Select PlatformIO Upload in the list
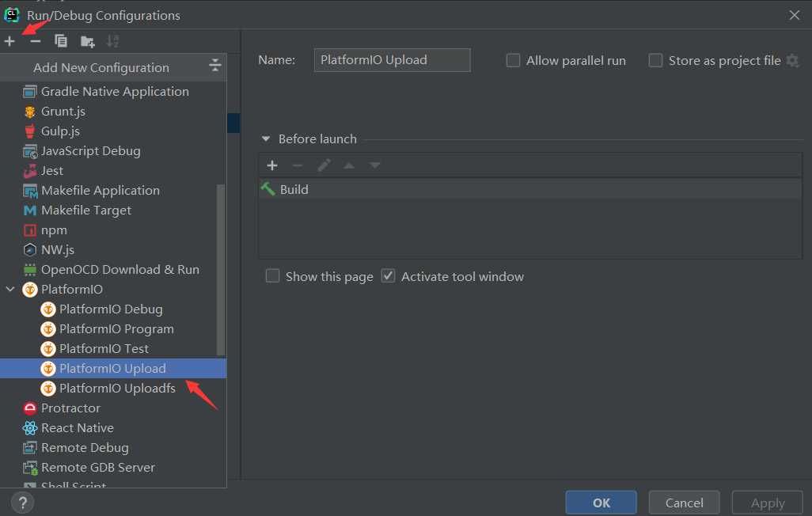Screen dimensions: 812x516 click(113, 368)
